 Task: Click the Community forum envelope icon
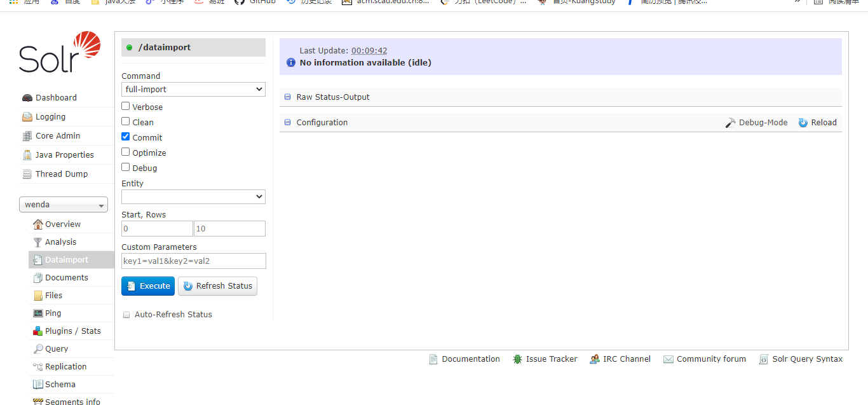coord(668,359)
